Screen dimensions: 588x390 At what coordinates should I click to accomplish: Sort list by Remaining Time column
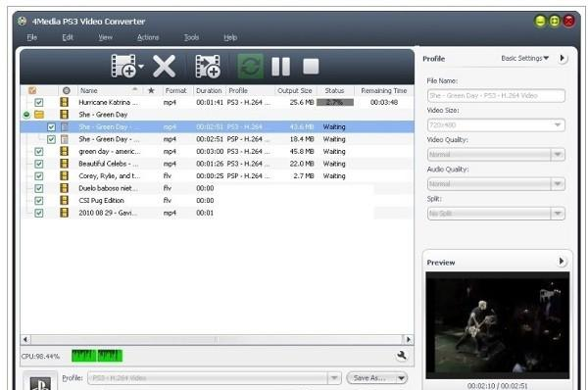pos(383,90)
